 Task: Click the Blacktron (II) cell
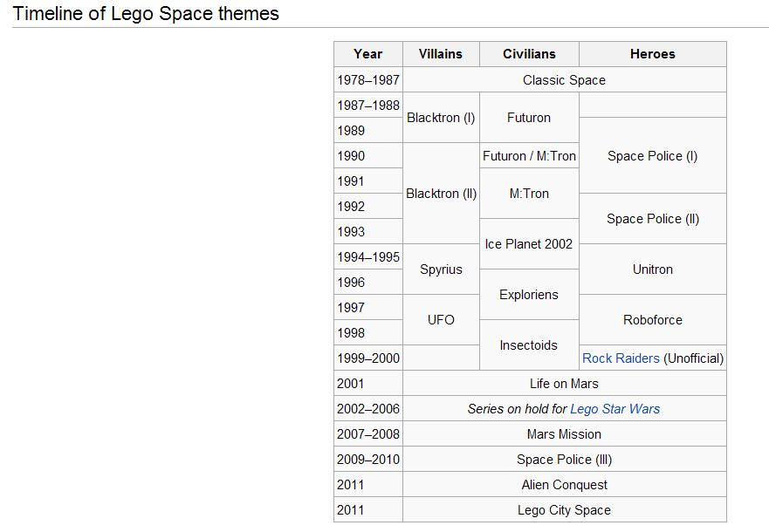441,194
